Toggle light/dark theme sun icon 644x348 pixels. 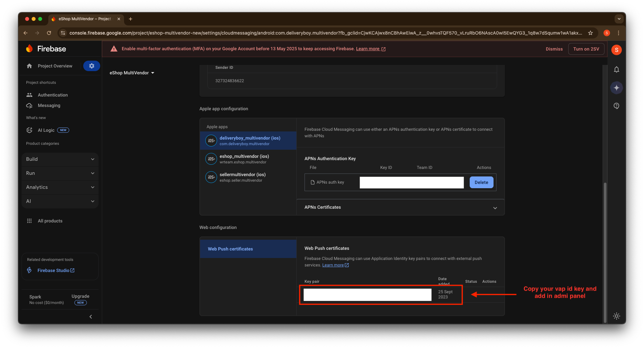(616, 316)
